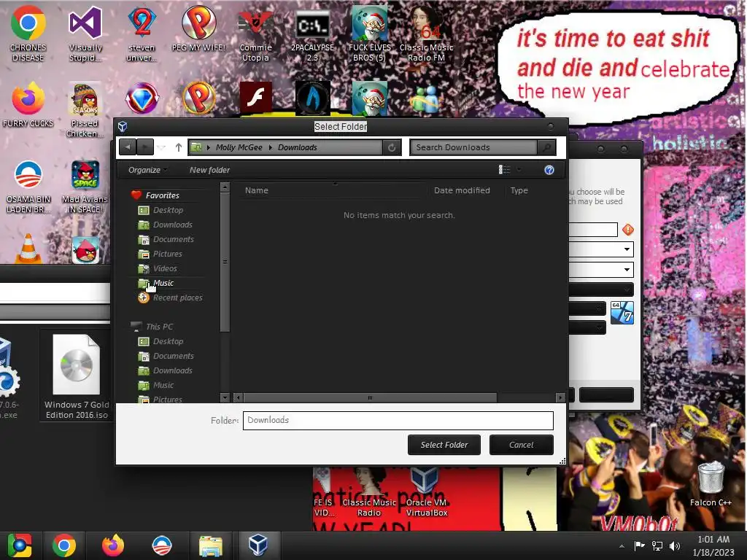747x560 pixels.
Task: Open the Organize dropdown menu
Action: click(147, 170)
